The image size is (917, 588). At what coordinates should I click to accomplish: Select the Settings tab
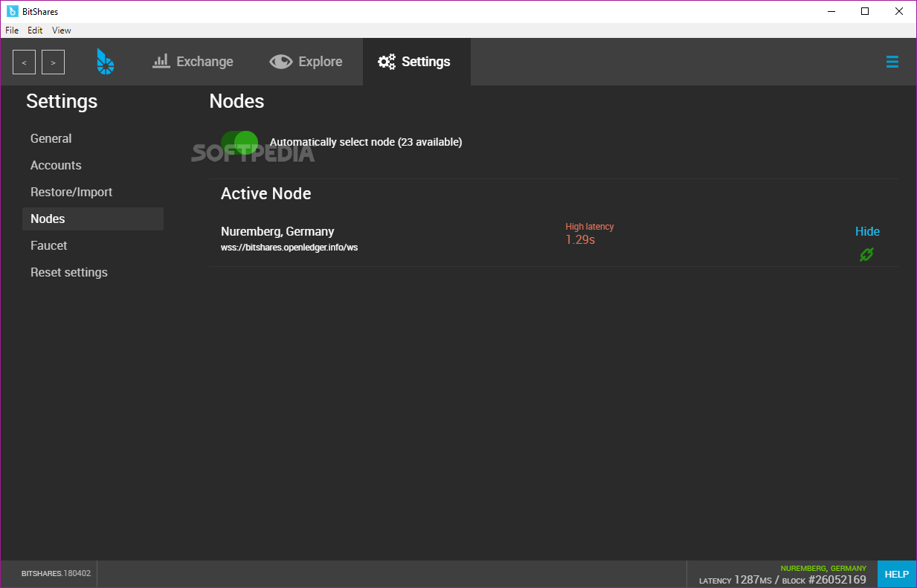pyautogui.click(x=416, y=62)
